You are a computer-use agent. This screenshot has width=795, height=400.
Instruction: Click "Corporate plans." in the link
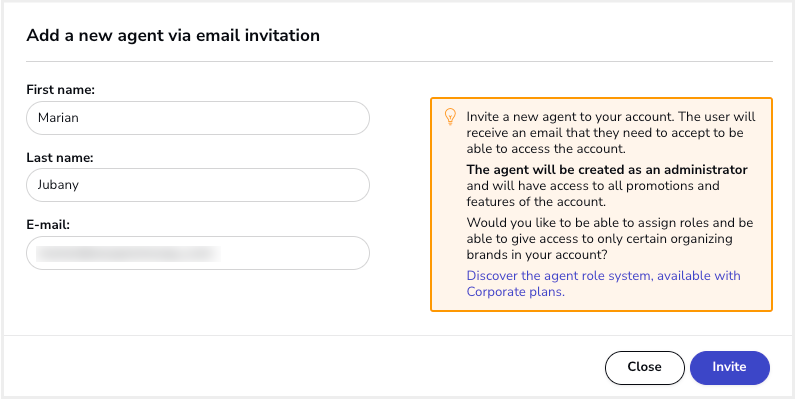tap(516, 292)
